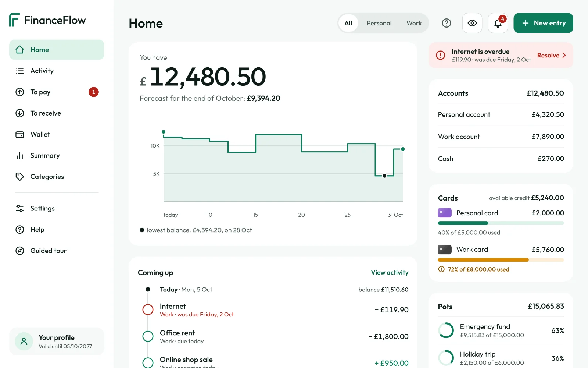Open the View activity link

click(390, 272)
